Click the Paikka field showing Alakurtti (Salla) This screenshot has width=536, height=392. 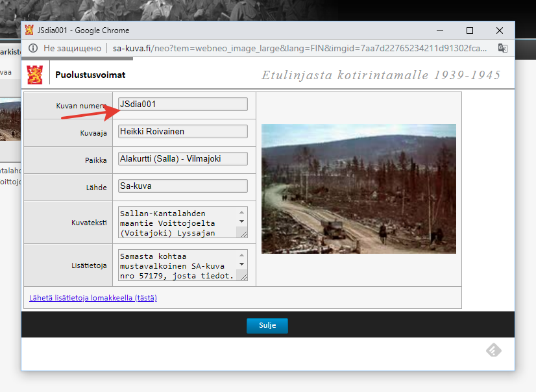[182, 158]
